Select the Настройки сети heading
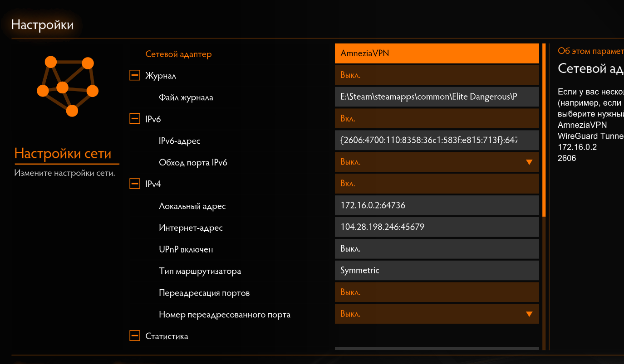 pyautogui.click(x=63, y=154)
